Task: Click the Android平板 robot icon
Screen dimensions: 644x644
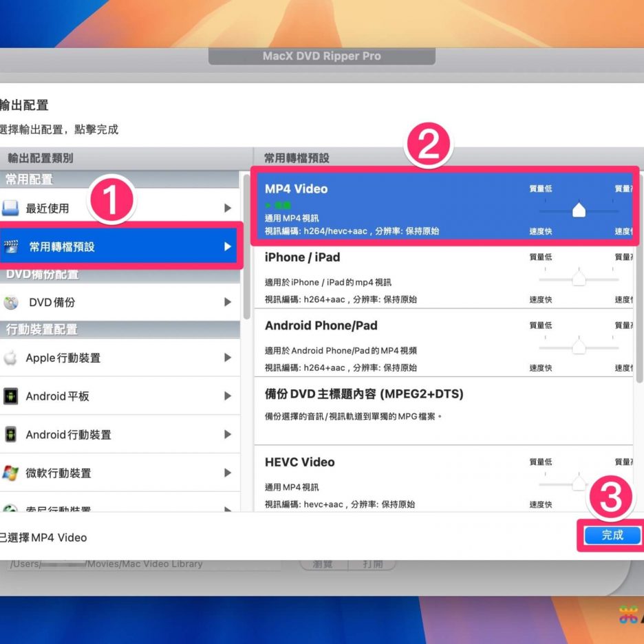Action: [x=11, y=396]
